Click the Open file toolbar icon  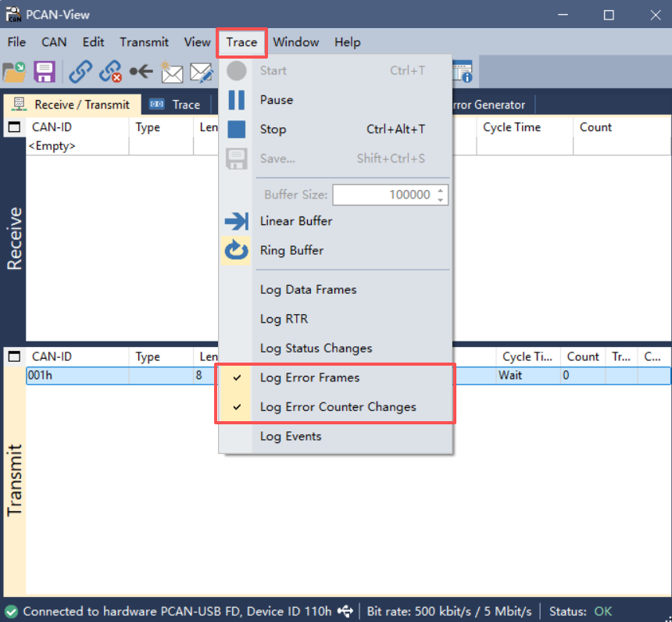(x=14, y=73)
